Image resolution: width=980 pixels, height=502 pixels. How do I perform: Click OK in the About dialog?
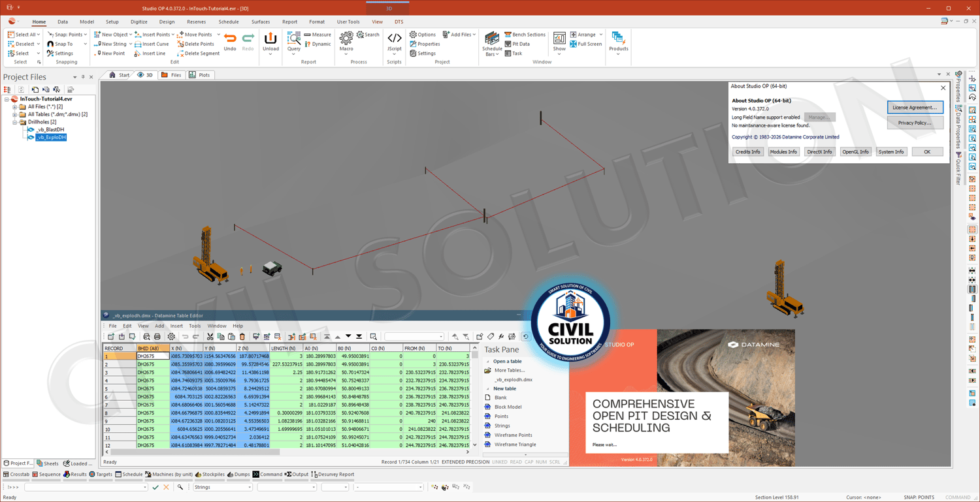point(926,151)
